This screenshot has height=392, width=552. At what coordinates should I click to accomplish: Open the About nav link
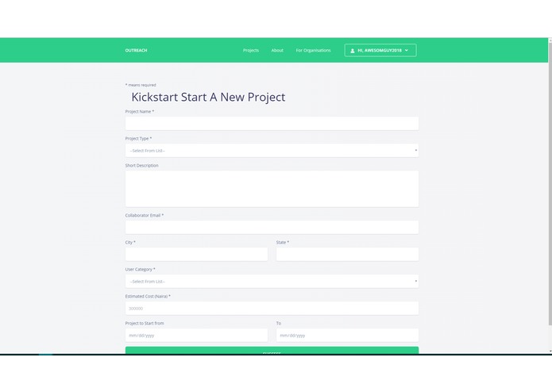[277, 50]
